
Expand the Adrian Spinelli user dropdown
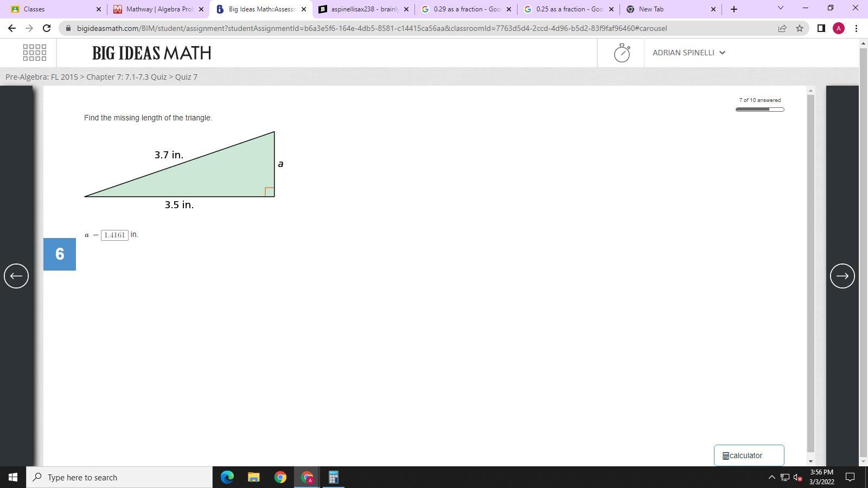688,53
